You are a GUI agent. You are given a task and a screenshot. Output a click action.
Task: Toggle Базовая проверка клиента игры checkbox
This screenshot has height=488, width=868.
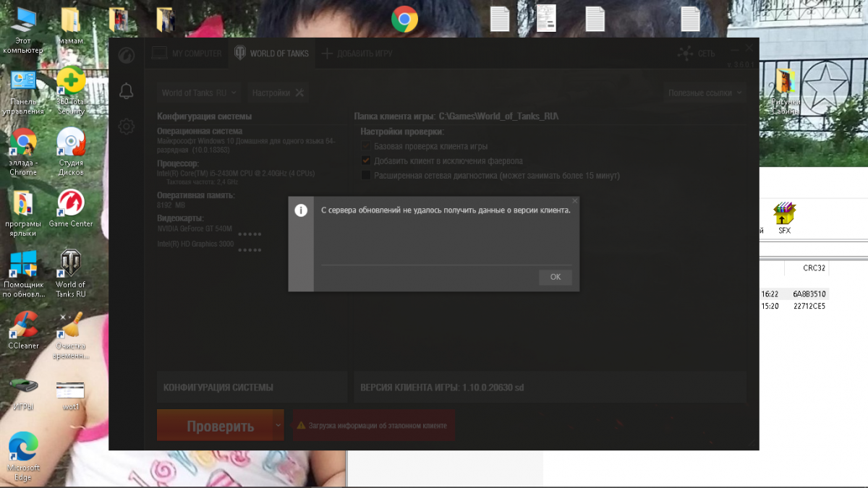click(366, 147)
